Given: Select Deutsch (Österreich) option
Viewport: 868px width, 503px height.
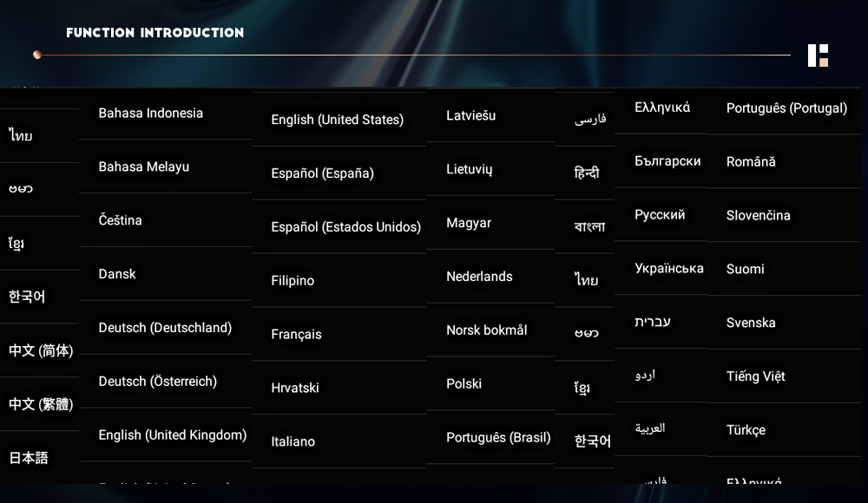Looking at the screenshot, I should (158, 382).
